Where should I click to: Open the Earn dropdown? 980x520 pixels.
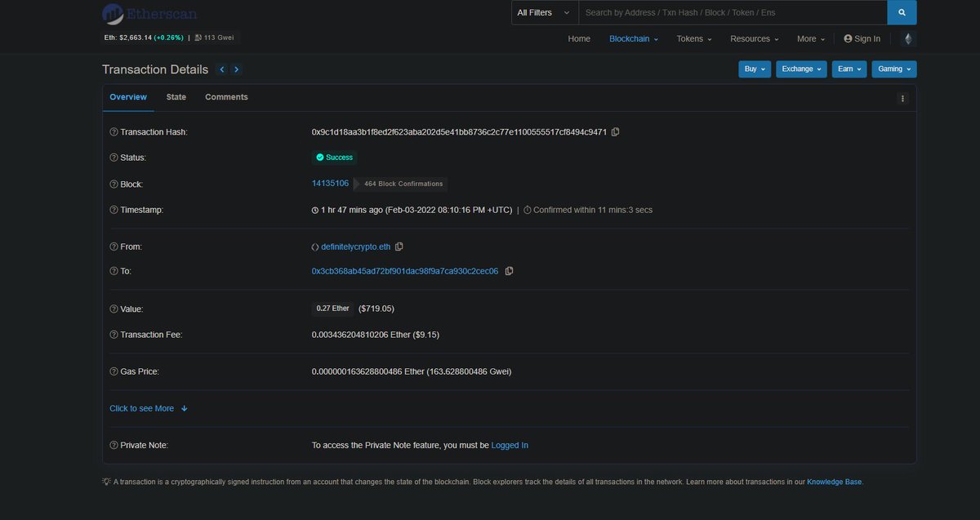(849, 69)
